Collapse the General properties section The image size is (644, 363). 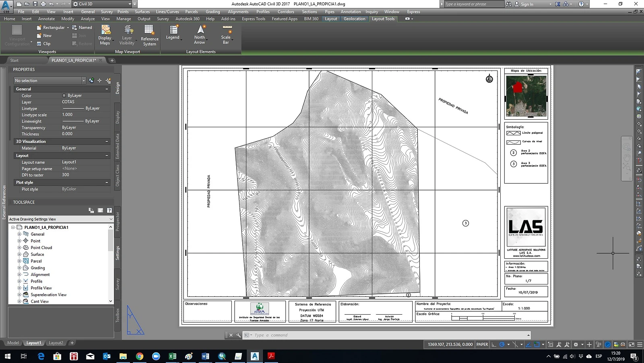pos(107,89)
